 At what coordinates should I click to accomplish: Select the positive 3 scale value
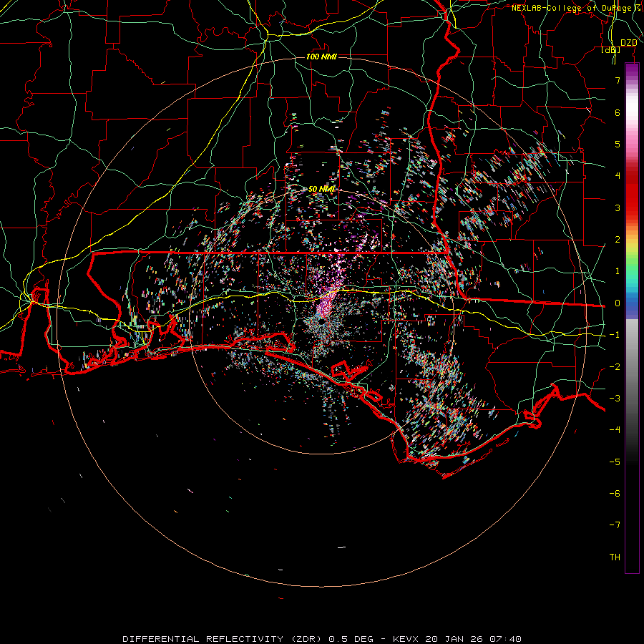[x=618, y=208]
